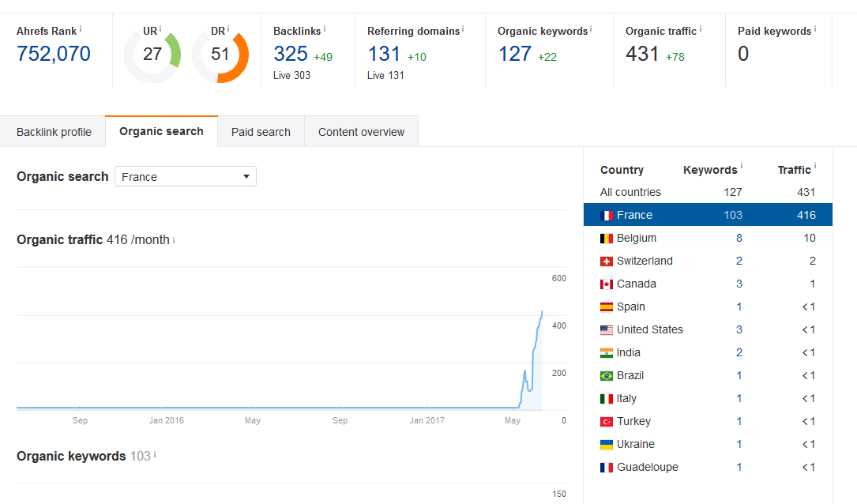Click the Belgium flag icon
Viewport: 857px width, 504px height.
607,239
